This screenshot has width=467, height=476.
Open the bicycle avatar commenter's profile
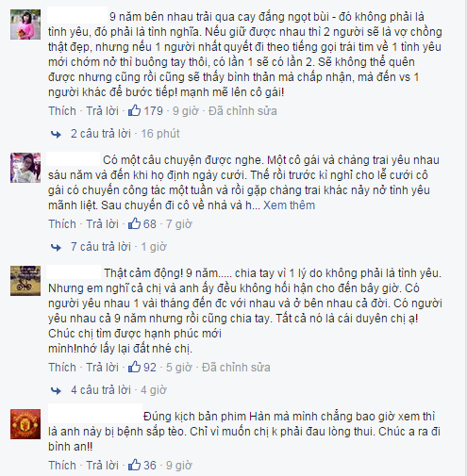coord(25,281)
